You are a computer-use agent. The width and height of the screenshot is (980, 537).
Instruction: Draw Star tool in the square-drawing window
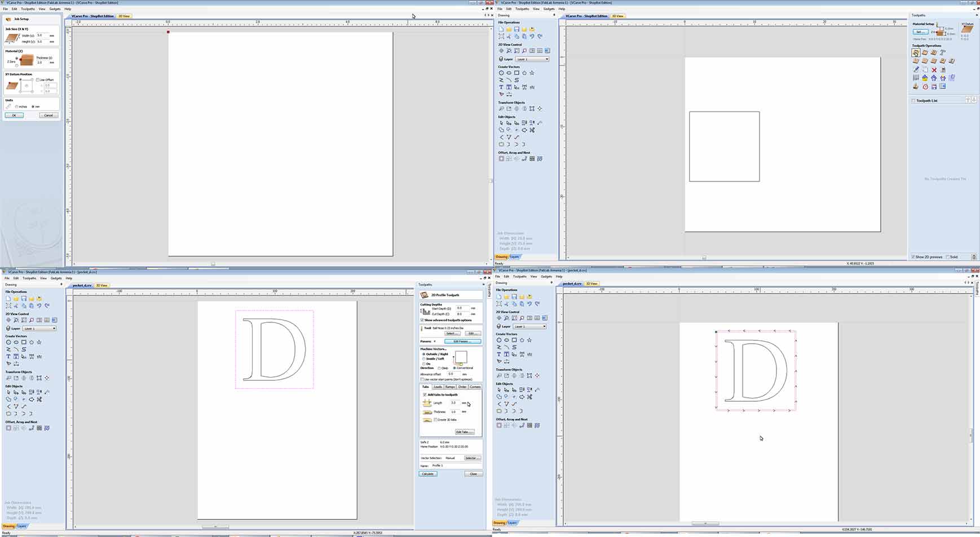(x=532, y=73)
